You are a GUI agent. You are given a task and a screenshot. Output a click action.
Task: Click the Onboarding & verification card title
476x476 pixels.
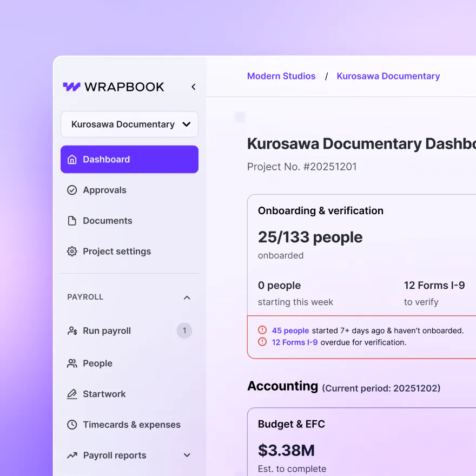coord(321,210)
